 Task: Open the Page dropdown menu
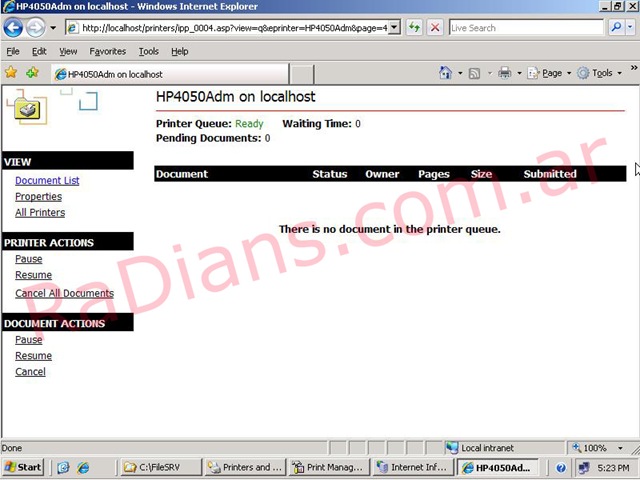click(x=549, y=73)
